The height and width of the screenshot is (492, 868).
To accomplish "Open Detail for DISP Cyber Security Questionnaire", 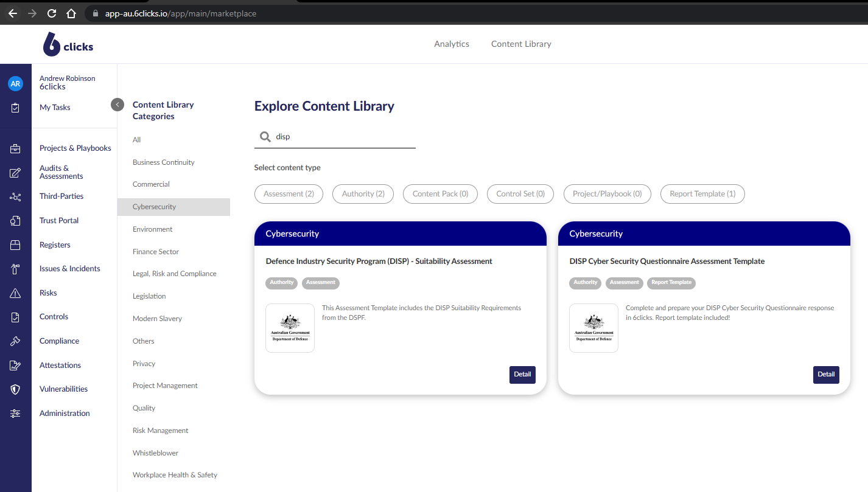I will point(826,375).
